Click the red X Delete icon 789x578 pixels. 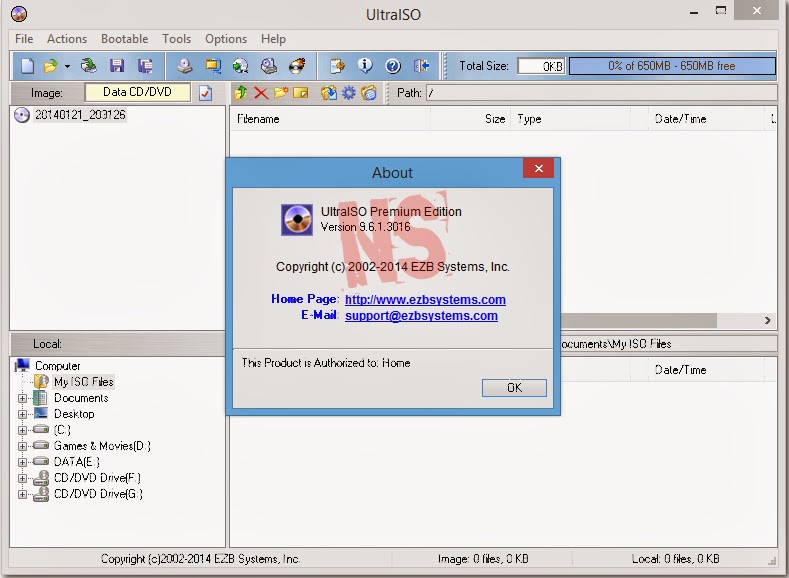pos(261,93)
